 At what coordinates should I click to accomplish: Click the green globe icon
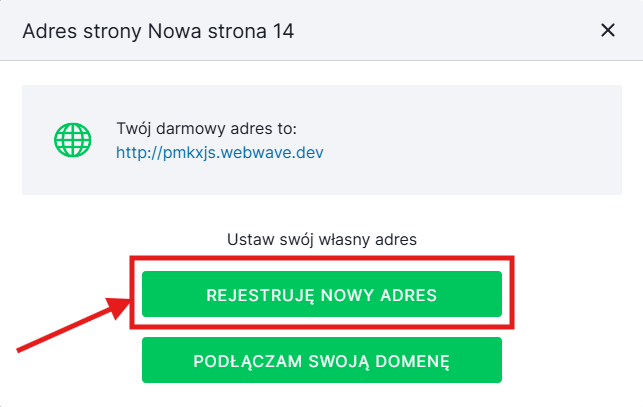click(x=72, y=141)
